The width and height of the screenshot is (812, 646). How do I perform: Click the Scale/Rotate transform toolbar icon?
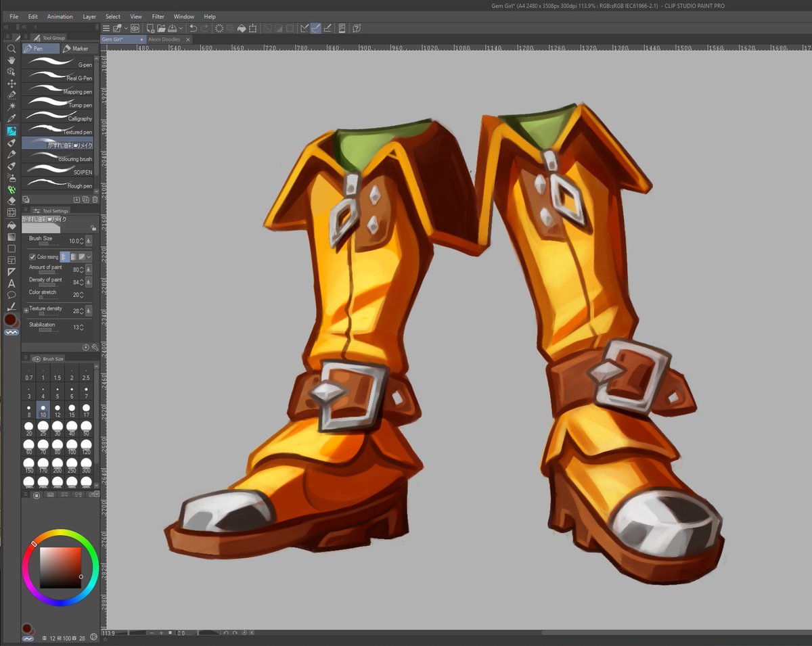coord(252,28)
